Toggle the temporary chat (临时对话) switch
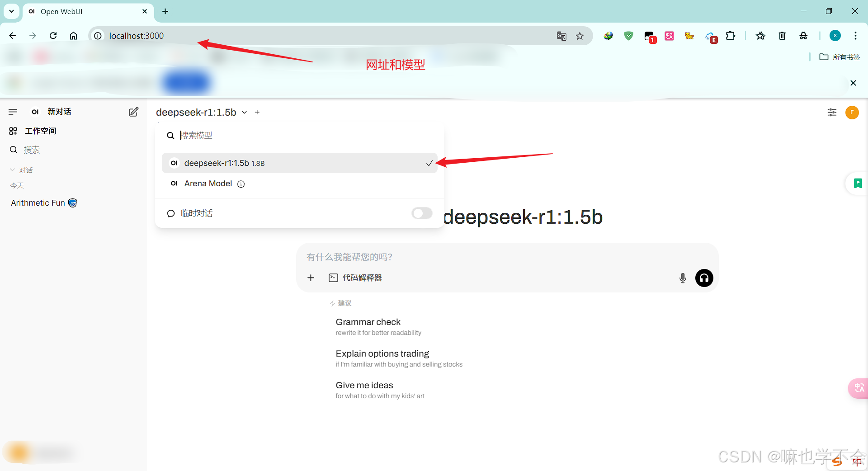 coord(422,213)
